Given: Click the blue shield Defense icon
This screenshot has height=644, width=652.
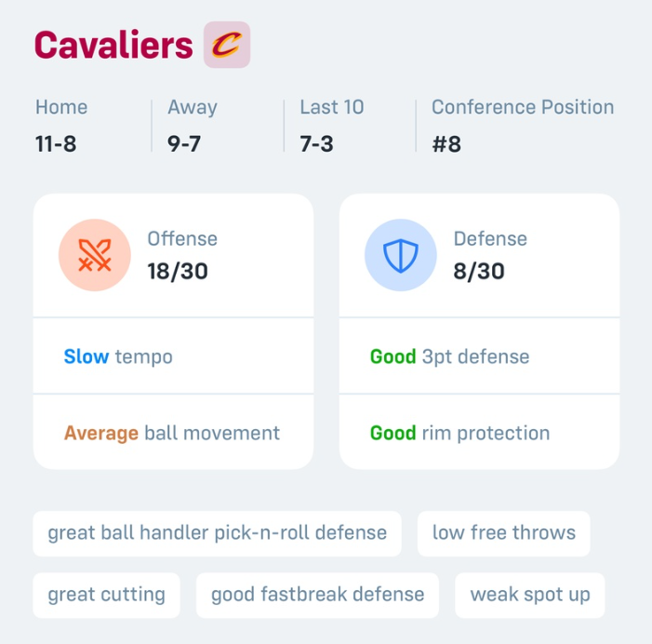Looking at the screenshot, I should tap(401, 255).
